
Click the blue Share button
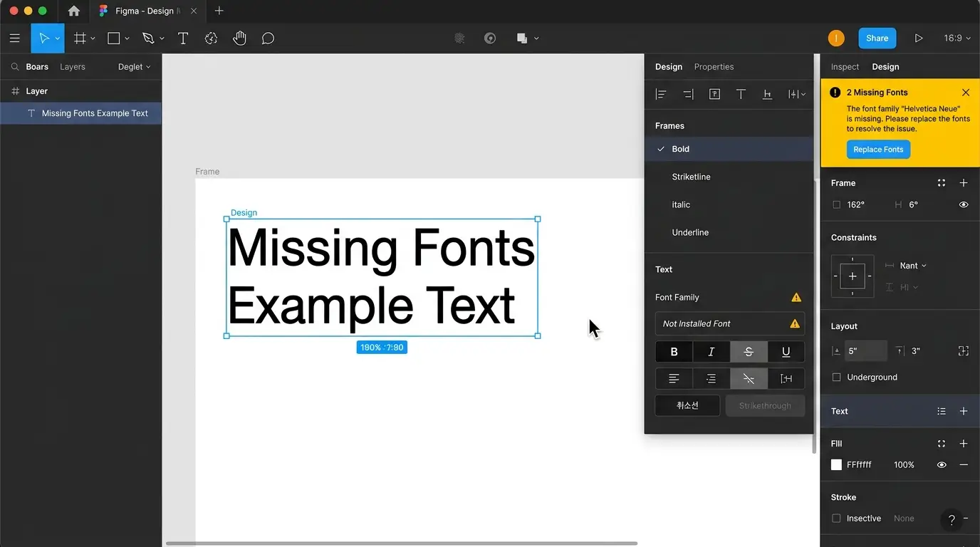point(877,38)
